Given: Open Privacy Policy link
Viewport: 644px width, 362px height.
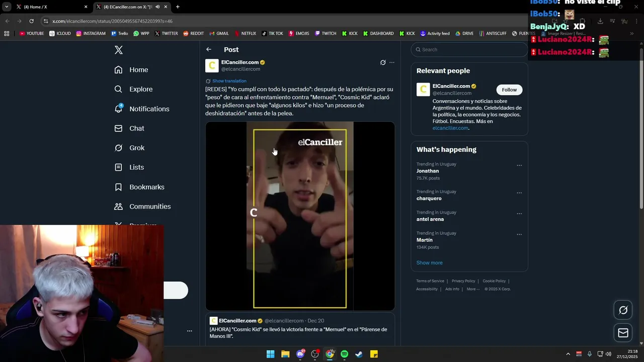Looking at the screenshot, I should click(463, 281).
